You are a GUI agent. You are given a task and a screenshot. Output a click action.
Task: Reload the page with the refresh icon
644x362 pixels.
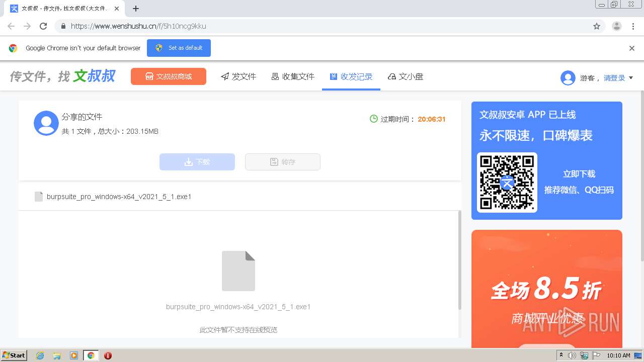pyautogui.click(x=43, y=26)
